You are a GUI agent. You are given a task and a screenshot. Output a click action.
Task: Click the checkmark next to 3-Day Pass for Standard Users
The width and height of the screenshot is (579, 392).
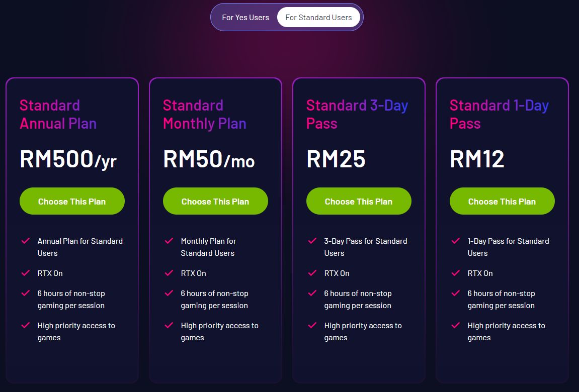coord(312,241)
